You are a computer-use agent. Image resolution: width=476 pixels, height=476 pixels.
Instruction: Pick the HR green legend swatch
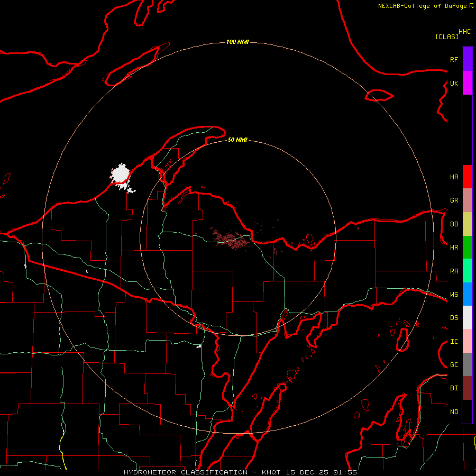(x=467, y=247)
